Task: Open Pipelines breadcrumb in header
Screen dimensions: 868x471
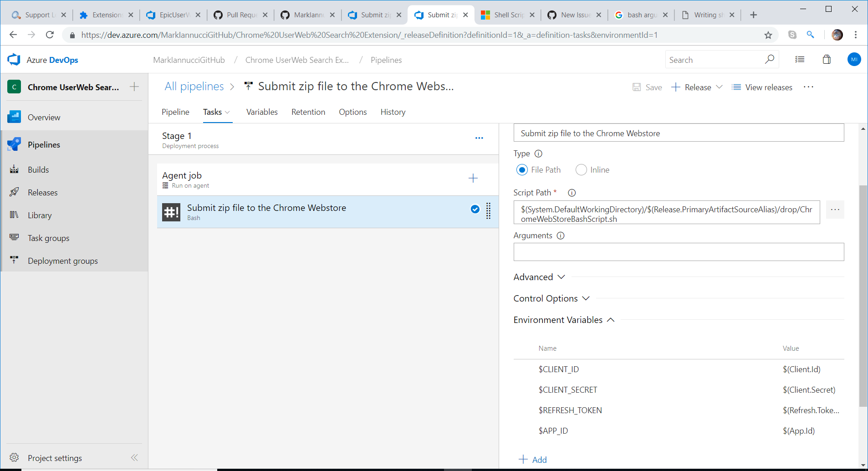Action: click(x=386, y=60)
